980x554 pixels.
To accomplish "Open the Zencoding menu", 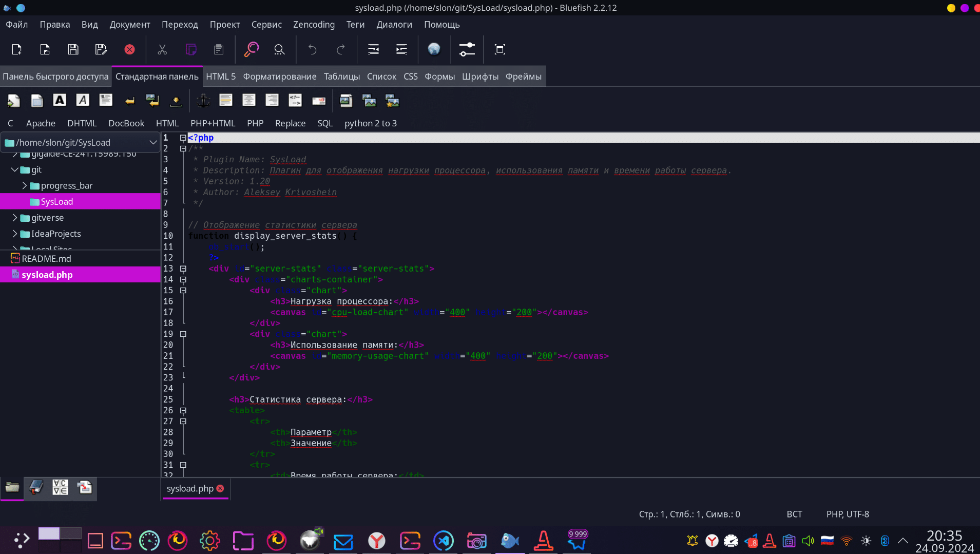I will 314,25.
